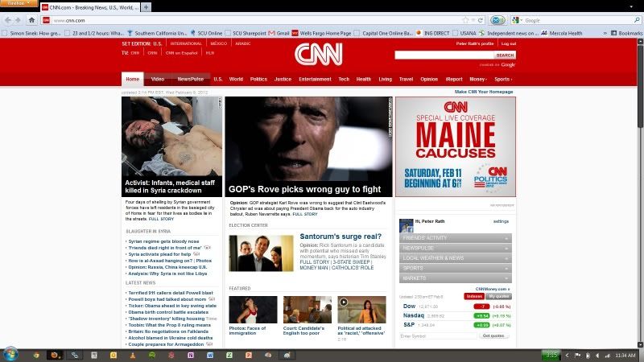Image resolution: width=644 pixels, height=362 pixels.
Task: Launch Chrome from the taskbar
Action: (36, 355)
